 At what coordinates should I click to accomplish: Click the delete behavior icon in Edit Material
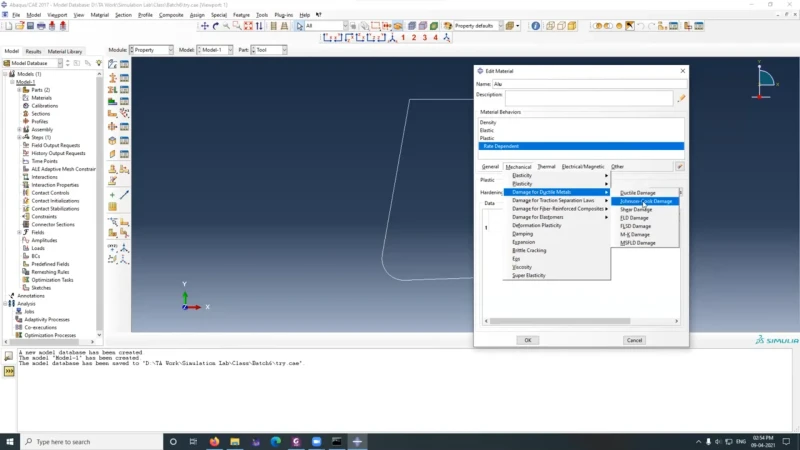coord(680,166)
